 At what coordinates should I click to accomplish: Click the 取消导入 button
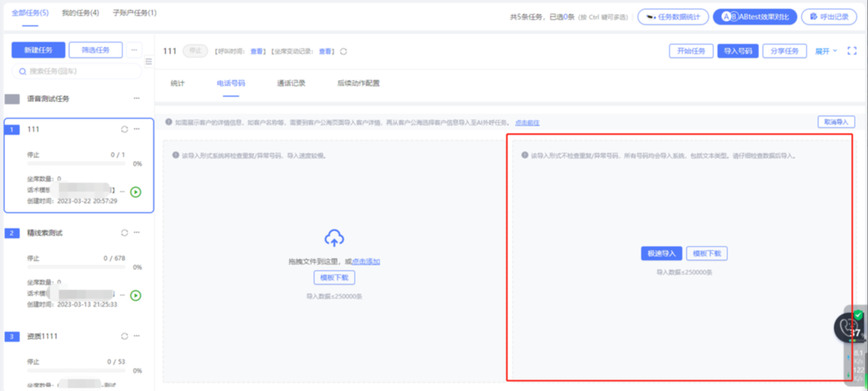pos(836,122)
